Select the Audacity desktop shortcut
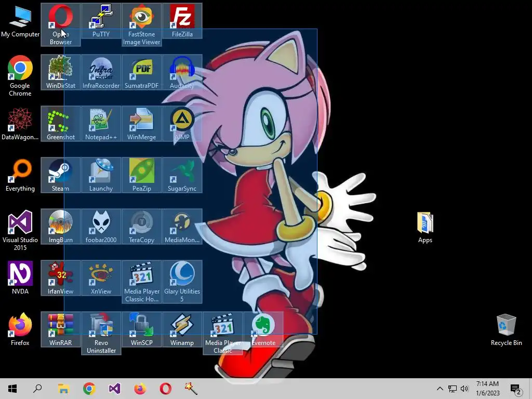 (x=182, y=72)
